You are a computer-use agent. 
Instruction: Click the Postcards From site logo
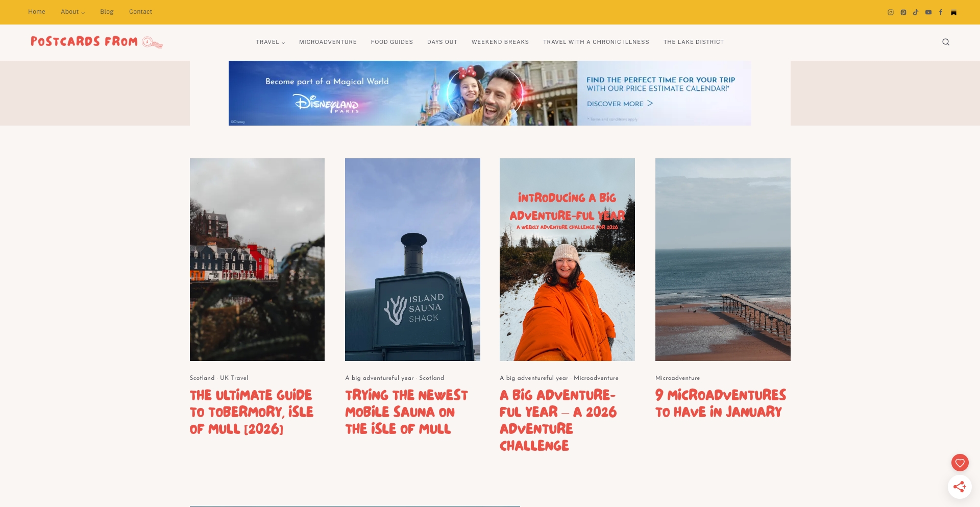pyautogui.click(x=96, y=42)
